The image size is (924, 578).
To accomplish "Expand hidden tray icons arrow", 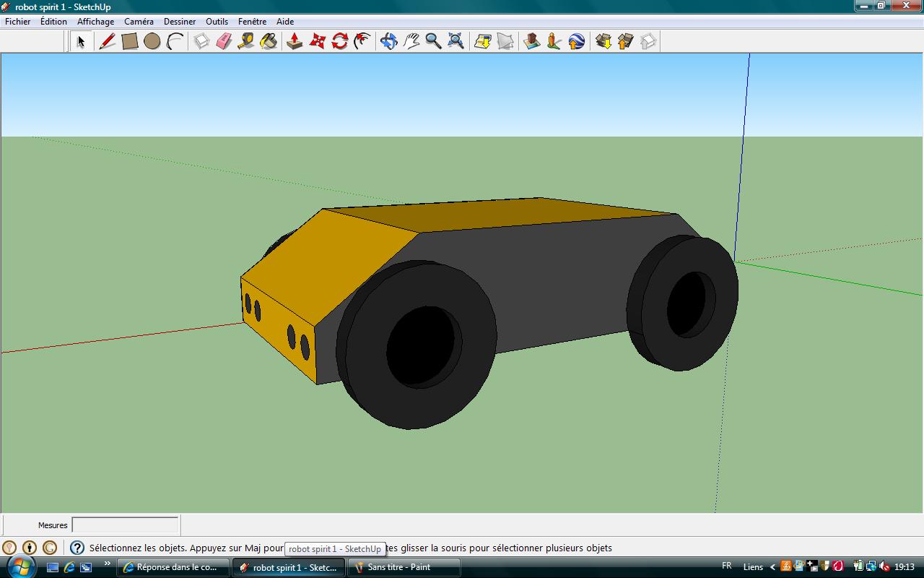I will pos(772,567).
